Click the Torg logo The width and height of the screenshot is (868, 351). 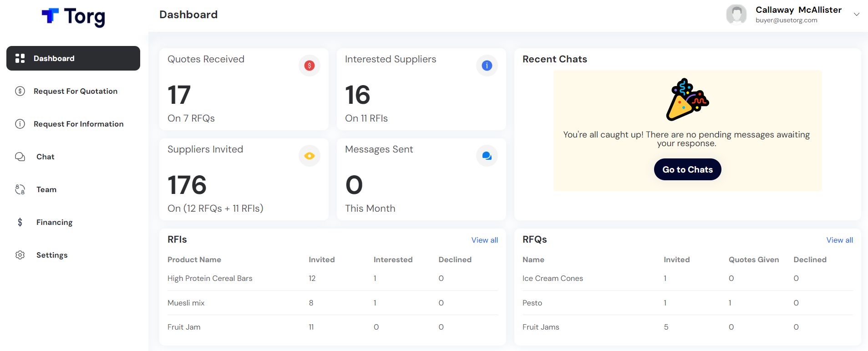pyautogui.click(x=73, y=17)
